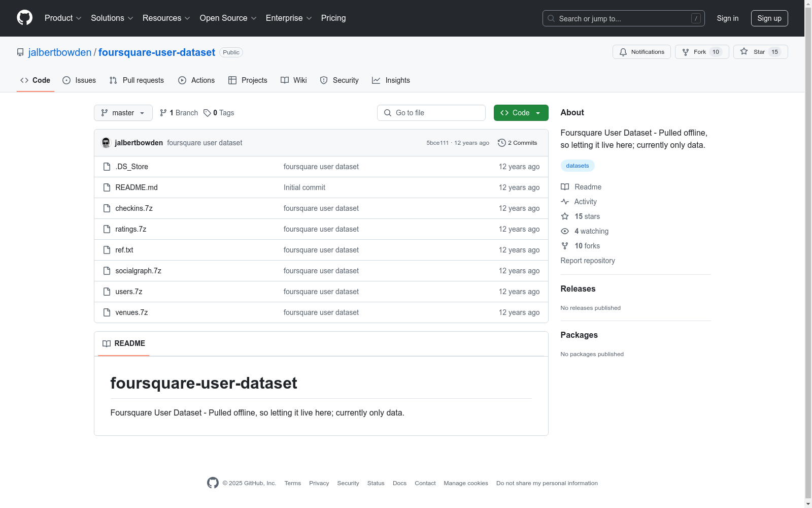Click the file icon for checkins.7z
The height and width of the screenshot is (508, 812).
(x=107, y=208)
